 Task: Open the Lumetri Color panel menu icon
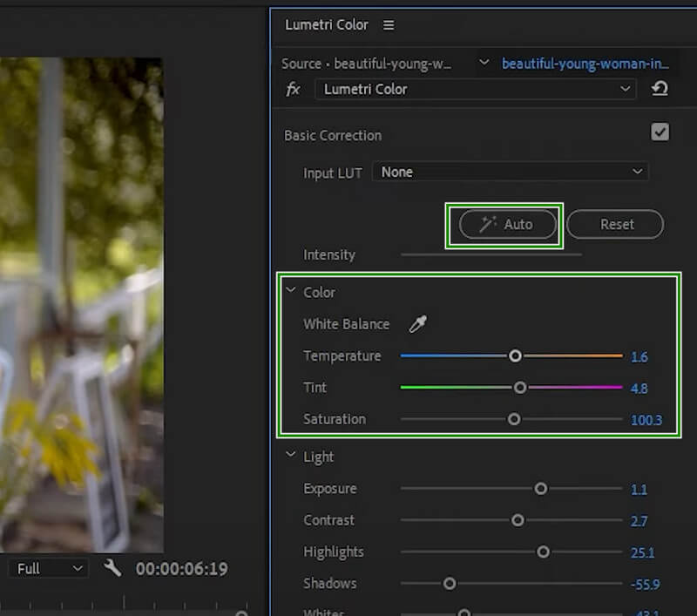click(x=389, y=25)
